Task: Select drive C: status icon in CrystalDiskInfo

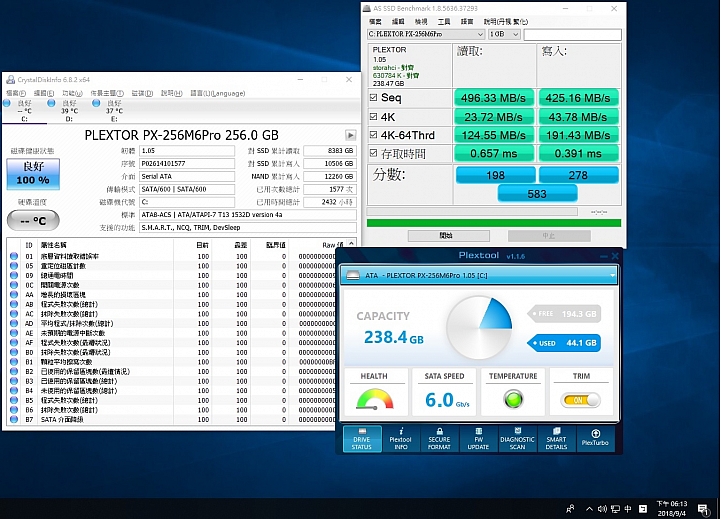Action: pos(7,103)
